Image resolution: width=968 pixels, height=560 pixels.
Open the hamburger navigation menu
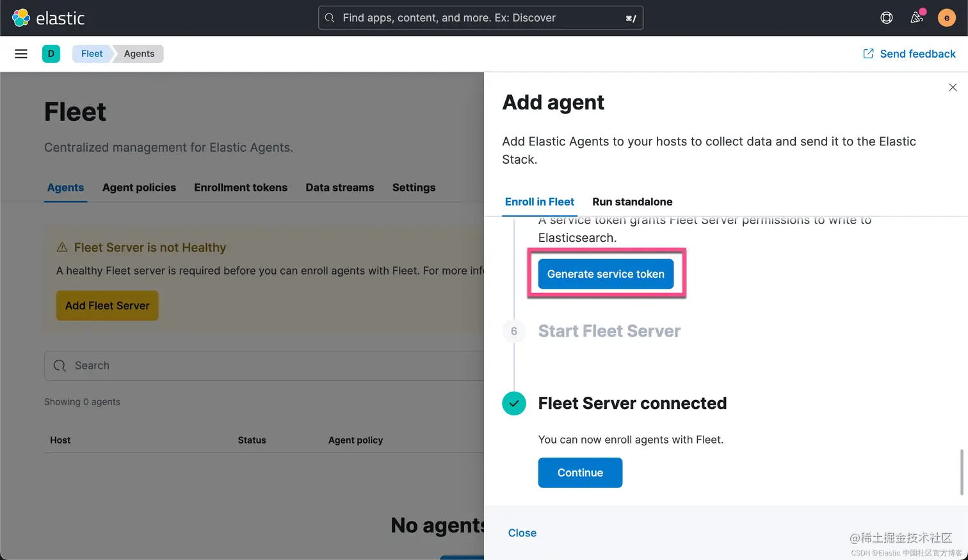21,54
